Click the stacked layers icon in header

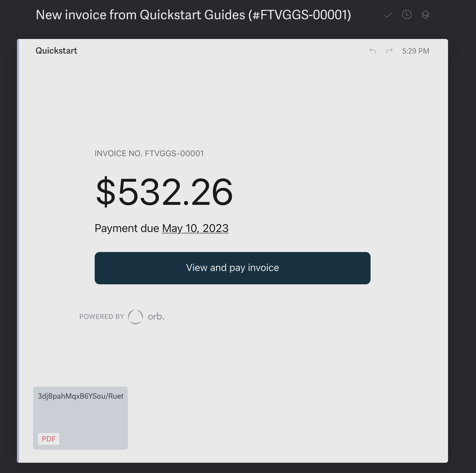(425, 15)
